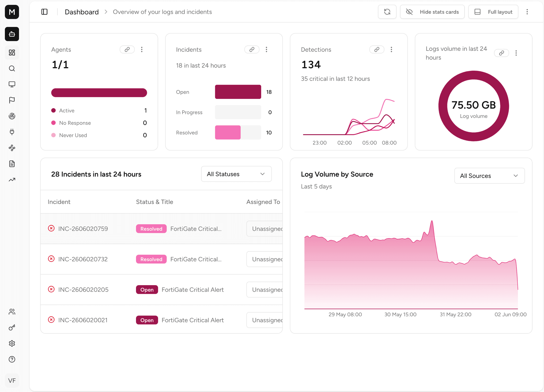The width and height of the screenshot is (544, 392).
Task: Click the Active legend dot
Action: tap(54, 110)
